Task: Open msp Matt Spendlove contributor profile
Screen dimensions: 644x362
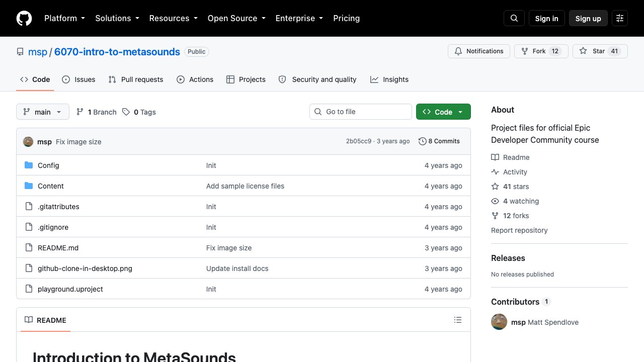Action: click(x=545, y=322)
